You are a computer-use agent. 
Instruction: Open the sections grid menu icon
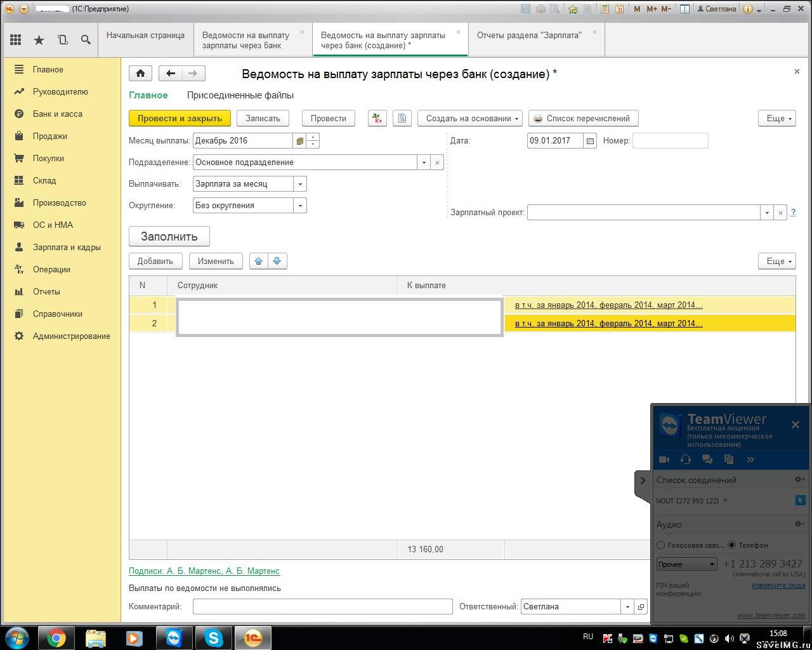click(x=15, y=40)
